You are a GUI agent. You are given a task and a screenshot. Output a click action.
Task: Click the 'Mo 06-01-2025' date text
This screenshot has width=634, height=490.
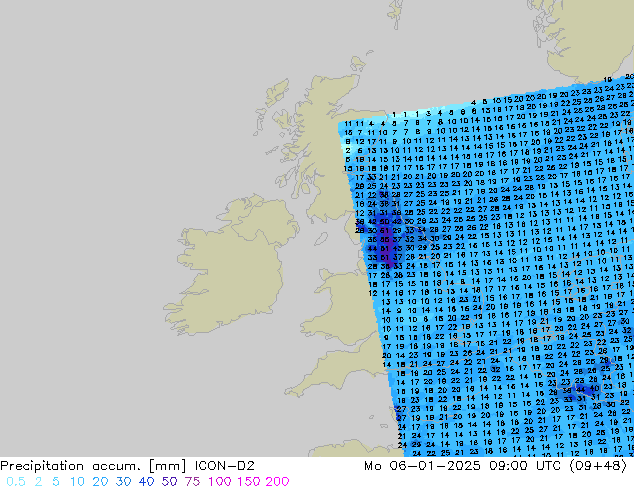pos(422,466)
